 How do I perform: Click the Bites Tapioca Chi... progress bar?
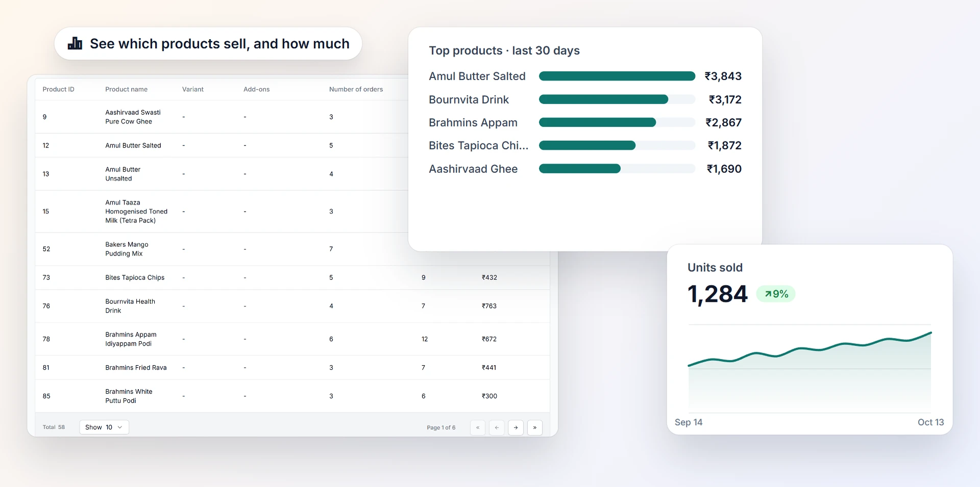tap(617, 145)
